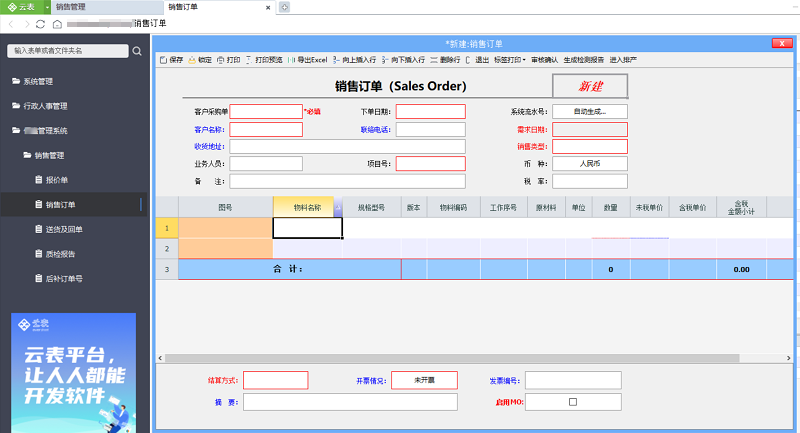The image size is (800, 433).
Task: Open 质检报告 in sidebar
Action: click(x=55, y=254)
